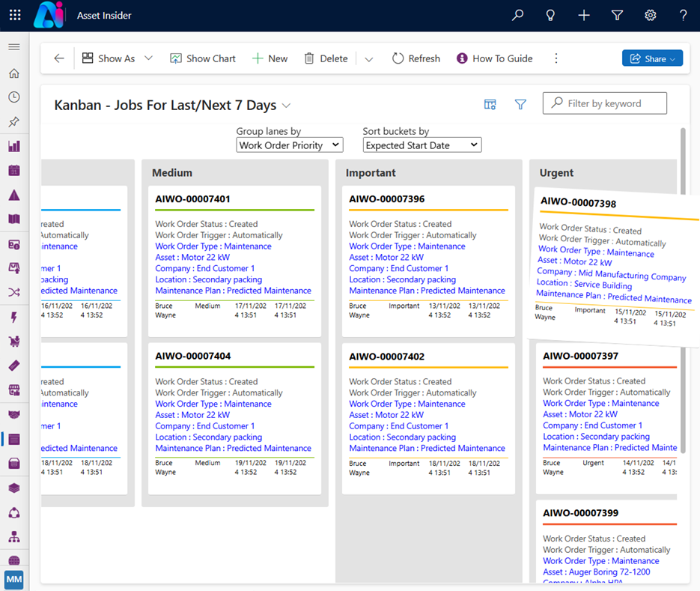This screenshot has width=700, height=591.
Task: Click the MM user avatar
Action: point(13,579)
